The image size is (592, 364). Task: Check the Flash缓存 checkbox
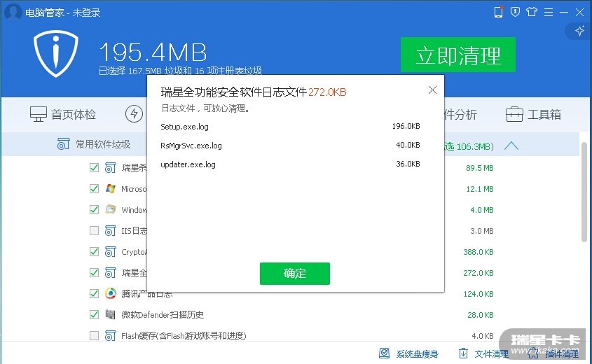(x=94, y=335)
